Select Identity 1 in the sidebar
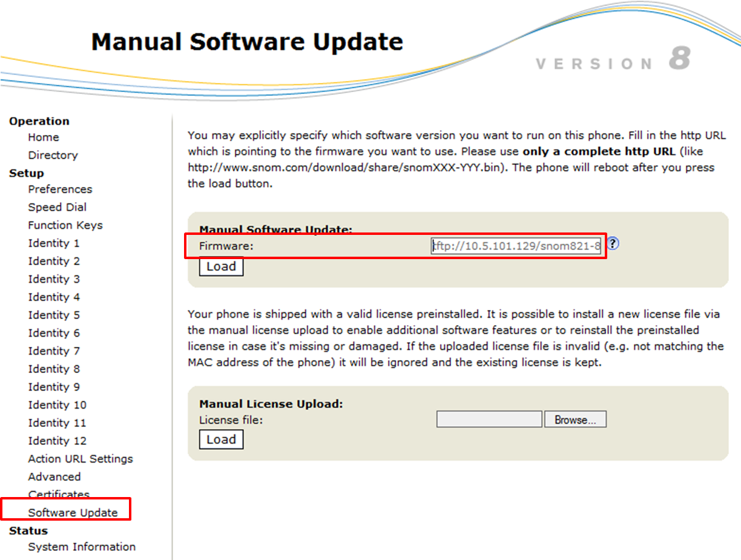 point(54,243)
